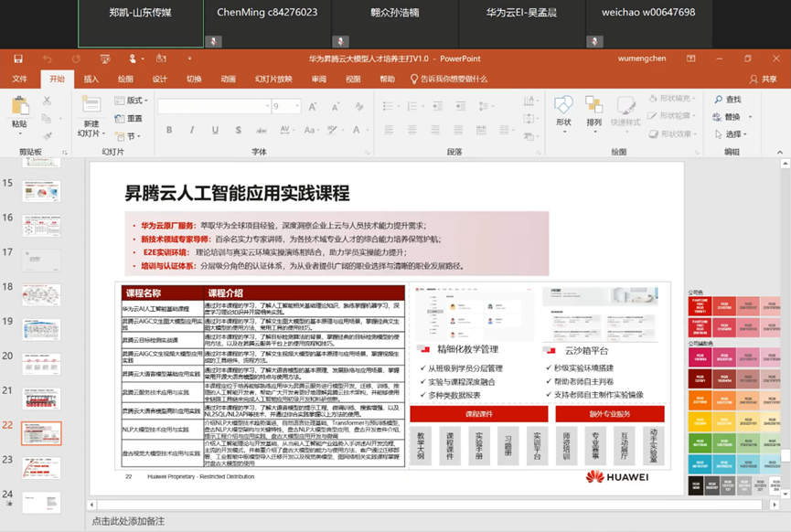Click the increase list level icon
This screenshot has height=532, width=791.
(x=461, y=106)
